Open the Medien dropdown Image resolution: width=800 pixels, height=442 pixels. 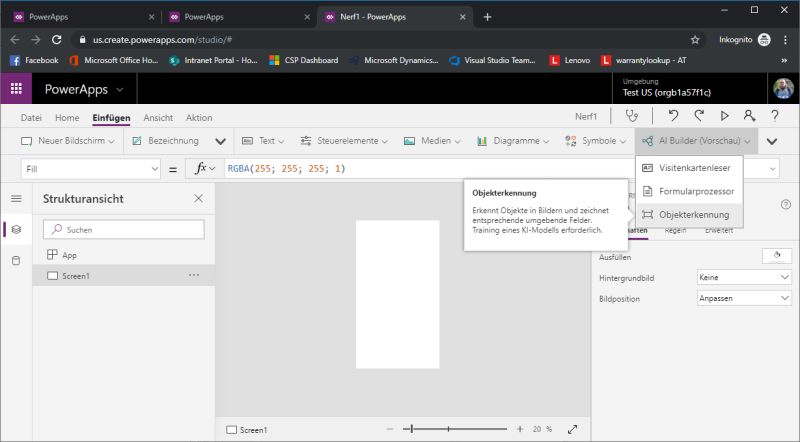tap(432, 141)
